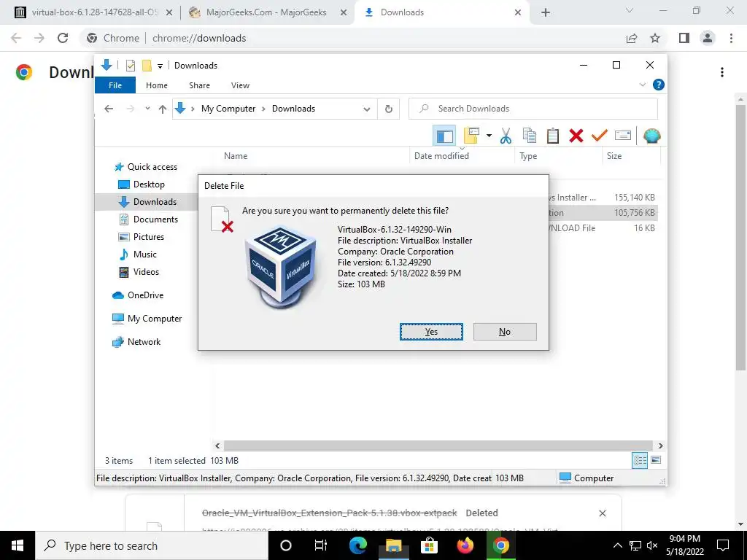The image size is (747, 560).
Task: Click Downloads in the address breadcrumb
Action: pyautogui.click(x=293, y=109)
